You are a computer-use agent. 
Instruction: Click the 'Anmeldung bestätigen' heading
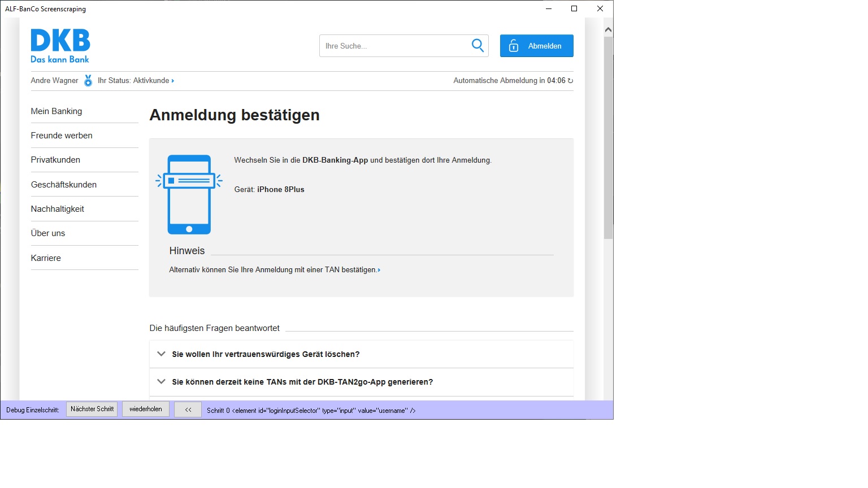click(x=235, y=115)
